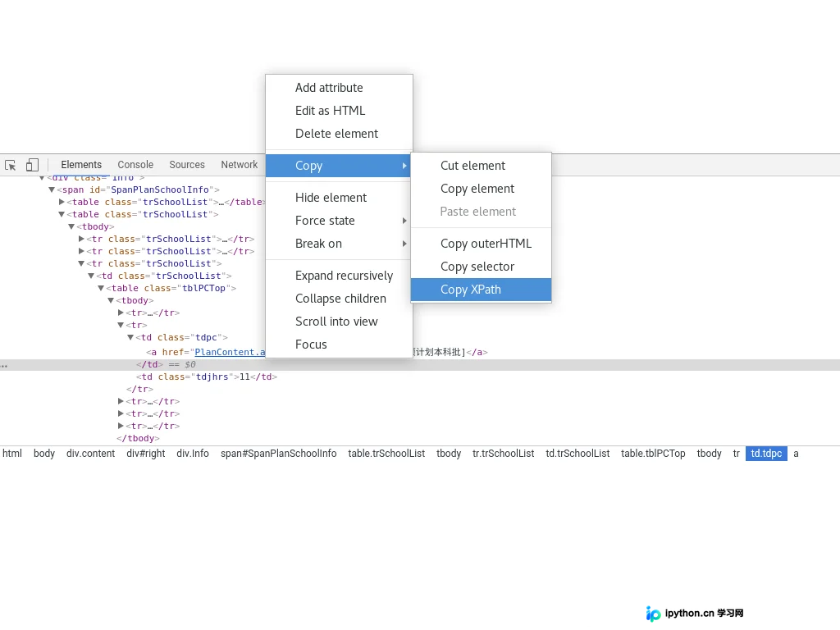Select Edit as HTML
The height and width of the screenshot is (630, 840).
pos(339,111)
